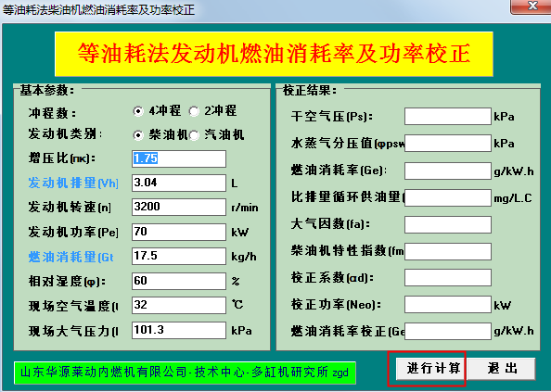This screenshot has height=392, width=551.
Task: Click the r/min unit label
Action: click(x=245, y=208)
